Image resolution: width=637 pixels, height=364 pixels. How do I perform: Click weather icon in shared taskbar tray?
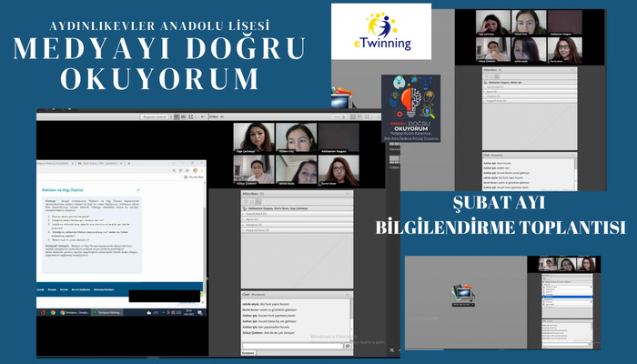(149, 312)
